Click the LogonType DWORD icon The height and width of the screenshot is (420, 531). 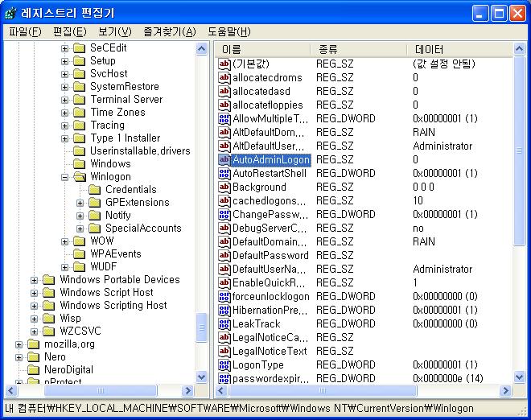tap(224, 364)
